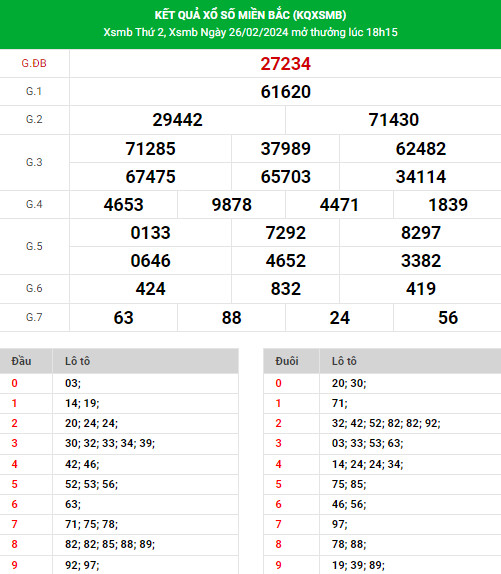Click tail digit 2 in Đuôi table
The height and width of the screenshot is (574, 501).
click(x=278, y=423)
